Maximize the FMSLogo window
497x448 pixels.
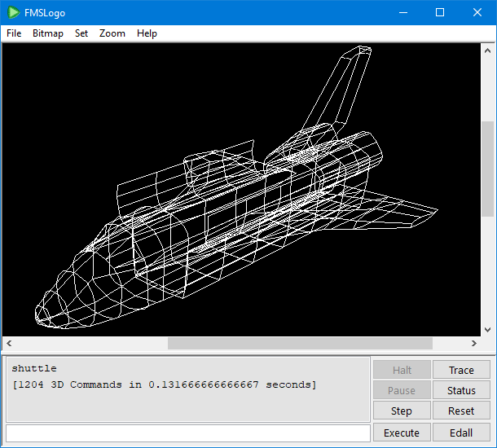(x=440, y=12)
